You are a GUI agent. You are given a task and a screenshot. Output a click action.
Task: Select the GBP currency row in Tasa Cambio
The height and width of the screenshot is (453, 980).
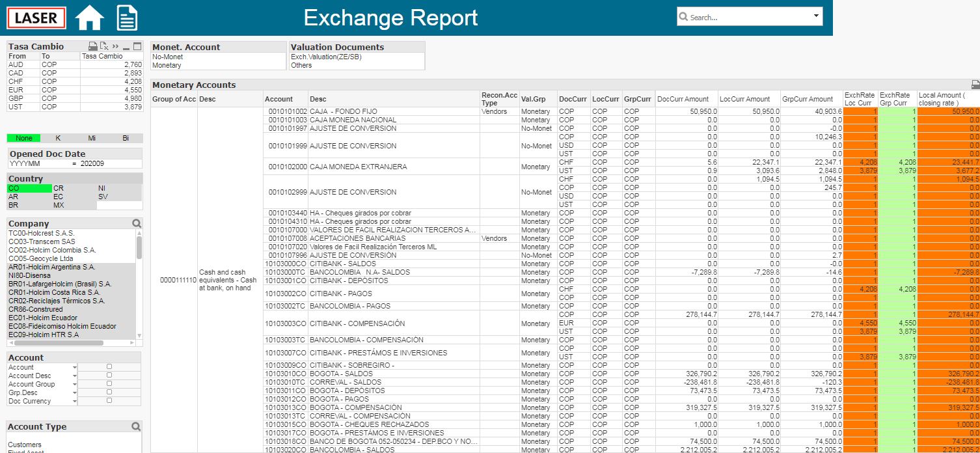click(x=75, y=98)
